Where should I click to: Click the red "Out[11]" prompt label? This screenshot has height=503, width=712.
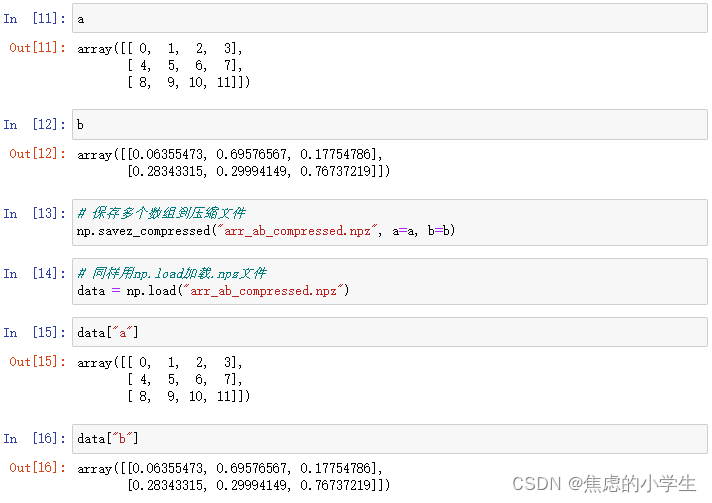(37, 48)
